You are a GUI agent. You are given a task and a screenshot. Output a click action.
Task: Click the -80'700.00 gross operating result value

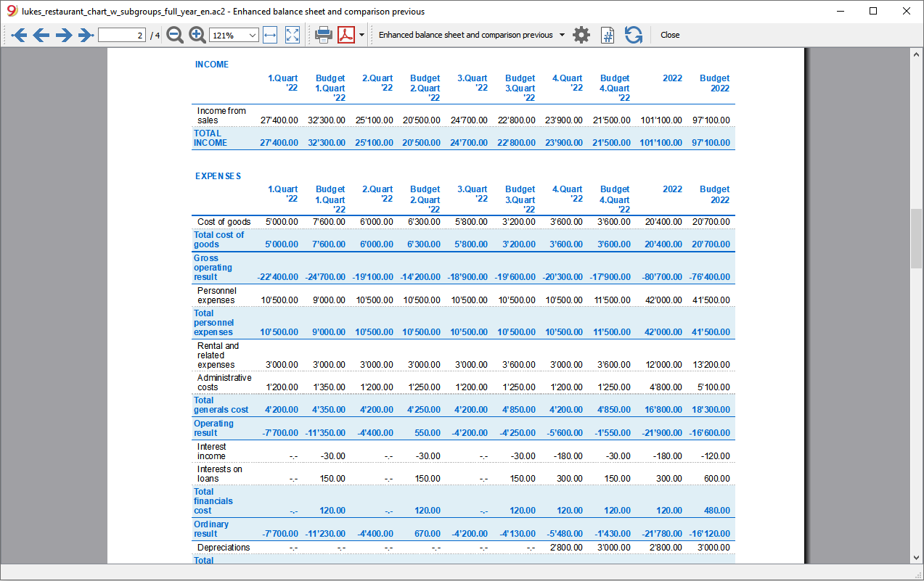(661, 277)
